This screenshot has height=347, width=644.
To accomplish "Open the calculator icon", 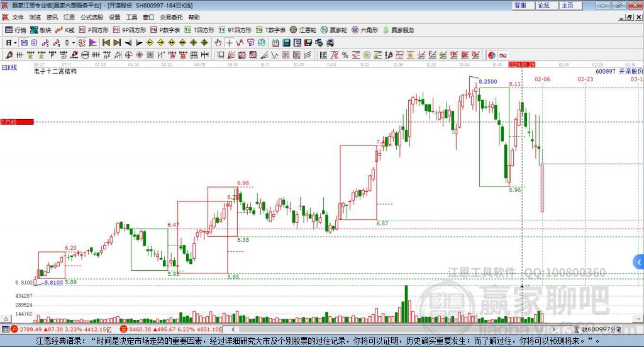I will (286, 43).
